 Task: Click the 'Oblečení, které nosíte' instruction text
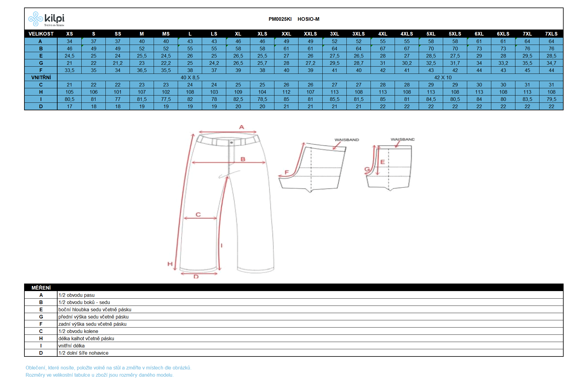point(108,368)
